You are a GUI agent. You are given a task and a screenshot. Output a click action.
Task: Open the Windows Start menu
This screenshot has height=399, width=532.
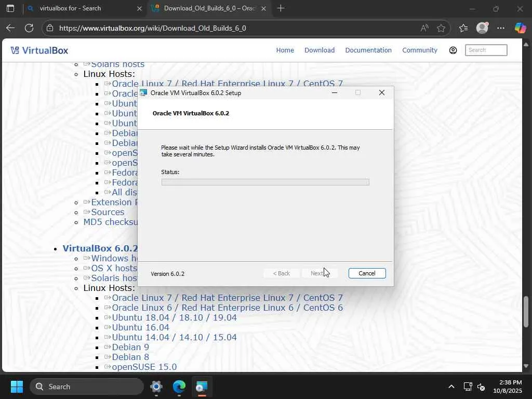click(17, 387)
